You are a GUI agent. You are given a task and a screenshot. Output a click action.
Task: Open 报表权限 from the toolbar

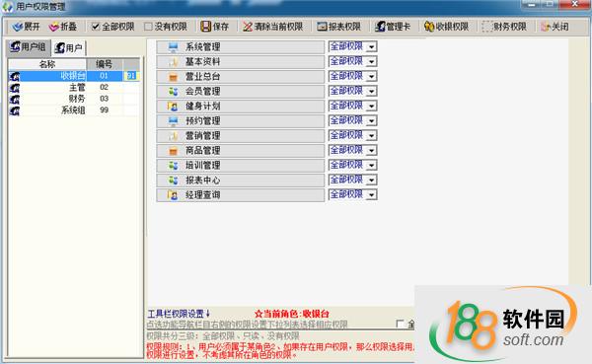coord(338,27)
